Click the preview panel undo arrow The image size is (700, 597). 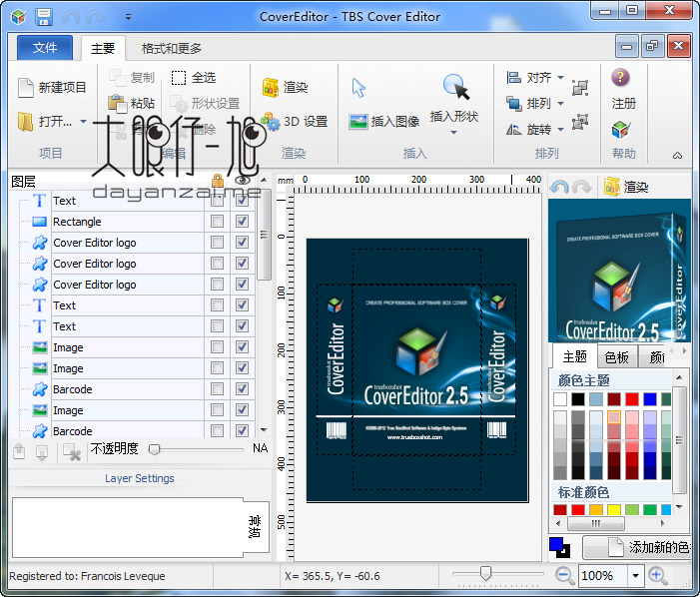(x=559, y=187)
